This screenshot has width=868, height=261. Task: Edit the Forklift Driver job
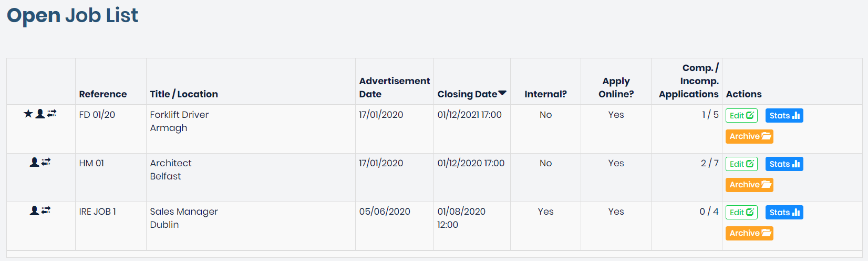(x=741, y=116)
